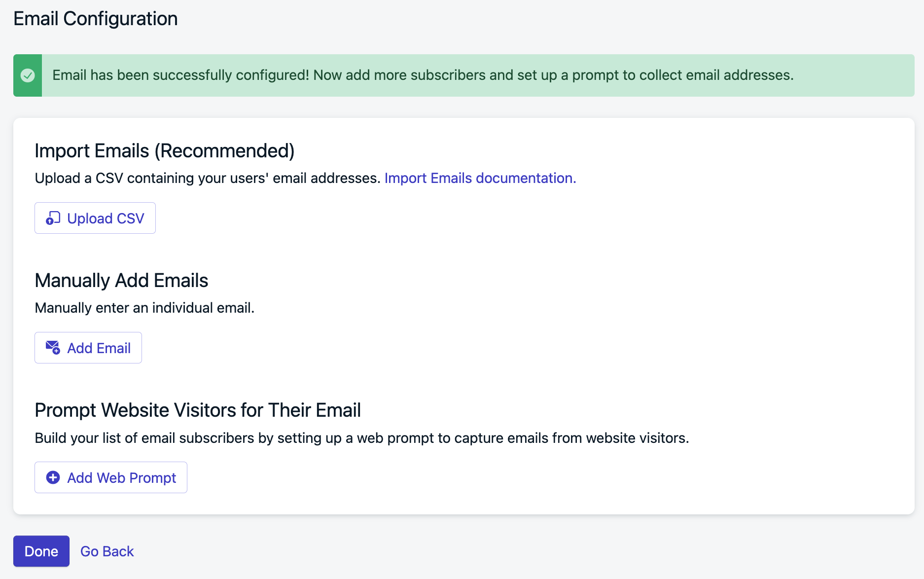Image resolution: width=924 pixels, height=579 pixels.
Task: Open the Import Emails documentation link
Action: pos(480,178)
